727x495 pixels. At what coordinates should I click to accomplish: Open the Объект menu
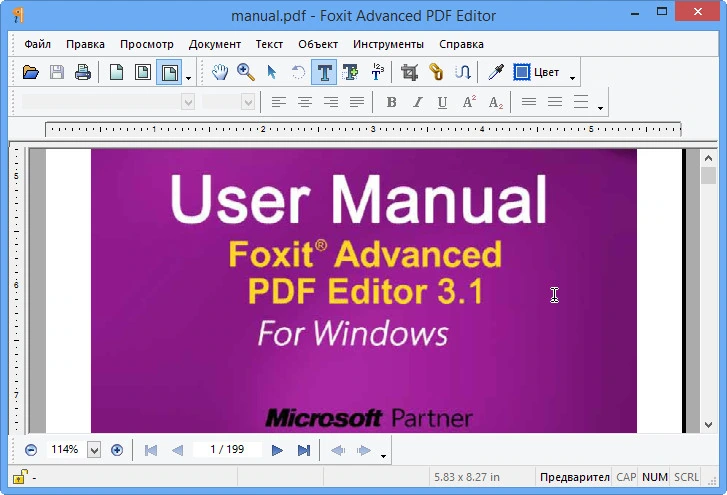(x=318, y=44)
